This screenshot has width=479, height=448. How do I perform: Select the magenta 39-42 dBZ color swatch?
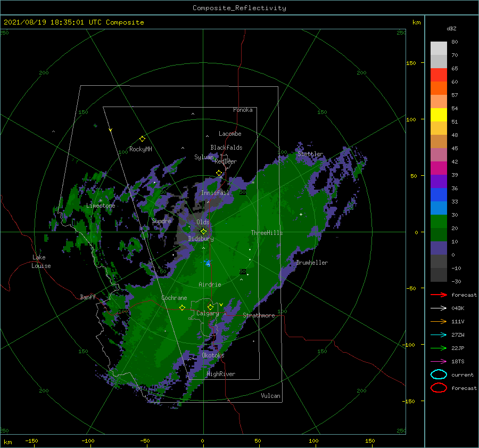pyautogui.click(x=439, y=168)
